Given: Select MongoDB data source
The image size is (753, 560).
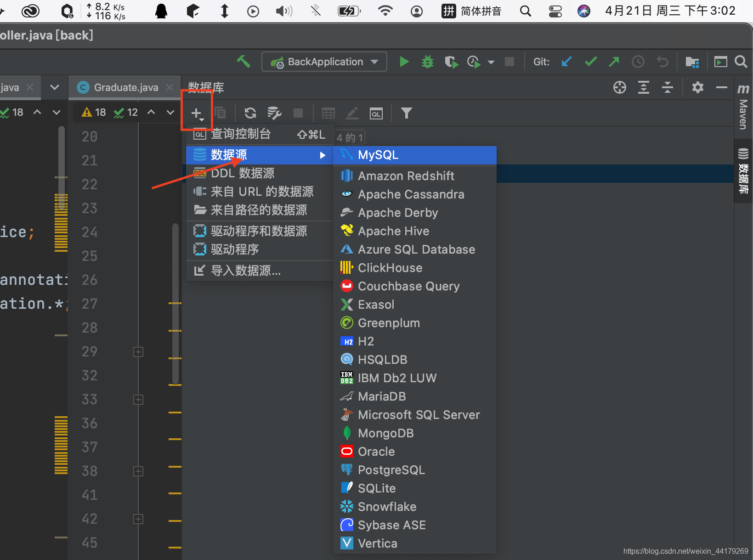Looking at the screenshot, I should coord(415,433).
